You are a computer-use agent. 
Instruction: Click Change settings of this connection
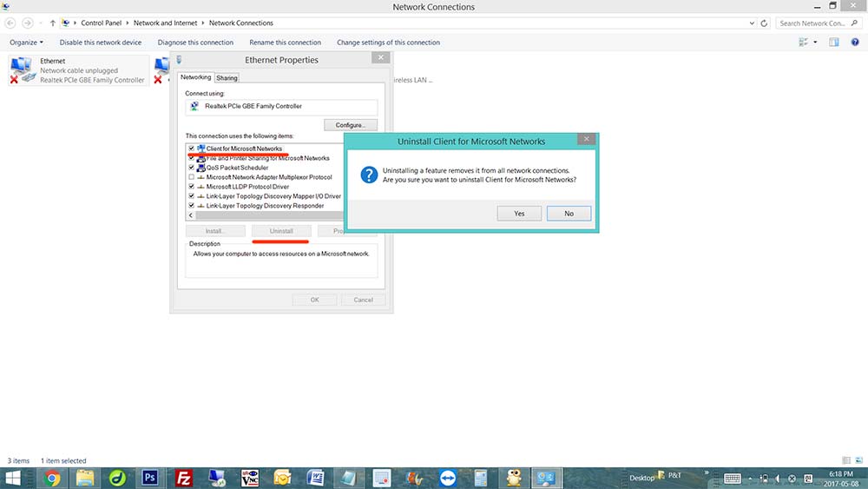click(x=388, y=42)
